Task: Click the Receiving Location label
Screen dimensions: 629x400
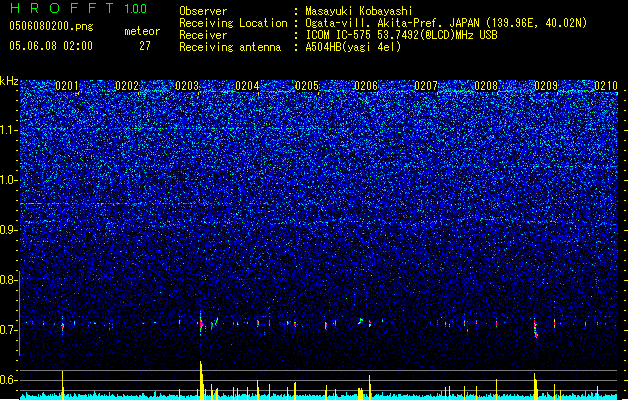Action: coord(233,23)
